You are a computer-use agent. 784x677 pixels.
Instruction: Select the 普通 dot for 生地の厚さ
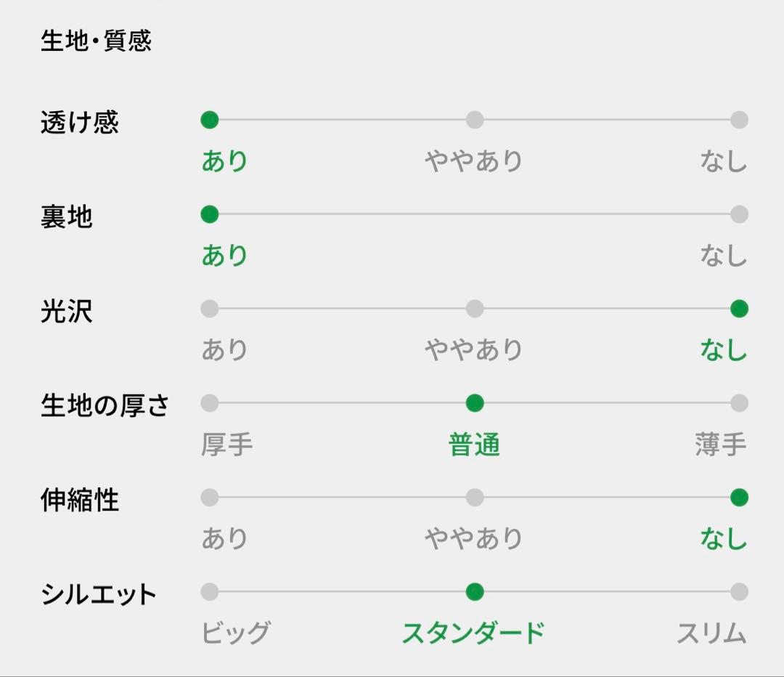click(x=475, y=403)
